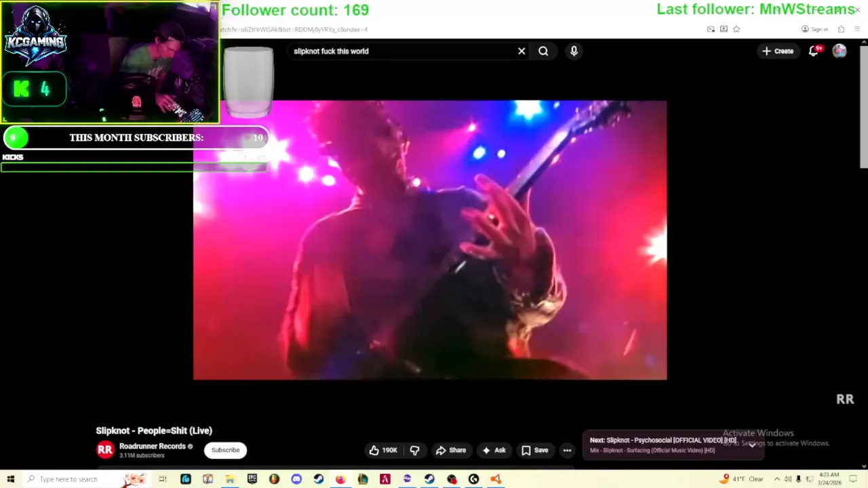Click the video title 'Slipknot - People=Shit (Live)'
Image resolution: width=868 pixels, height=488 pixels.
(154, 430)
